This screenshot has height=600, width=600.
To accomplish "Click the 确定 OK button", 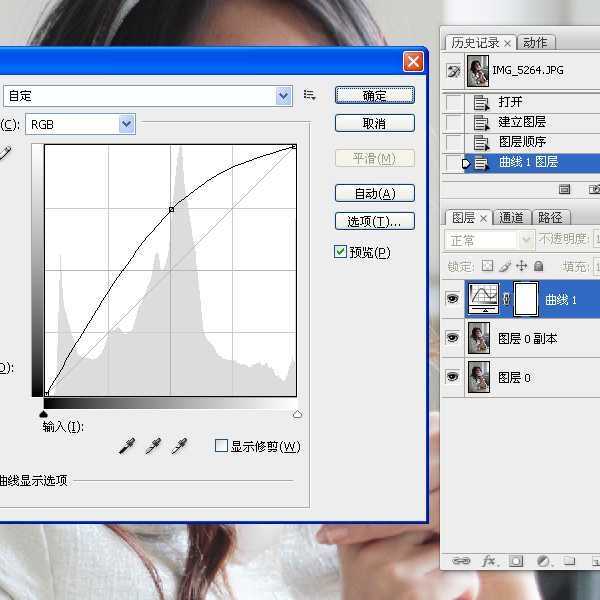I will click(374, 96).
